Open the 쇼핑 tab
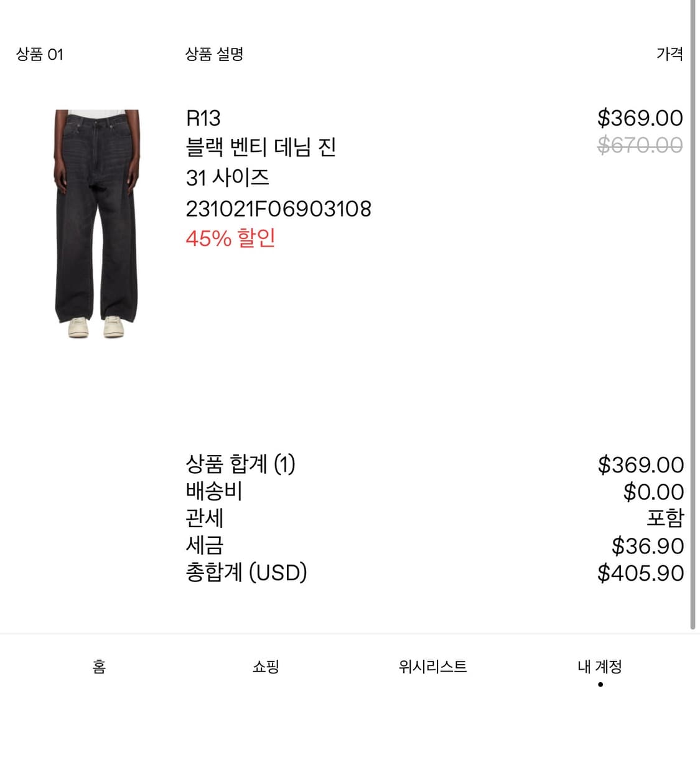 click(x=266, y=667)
